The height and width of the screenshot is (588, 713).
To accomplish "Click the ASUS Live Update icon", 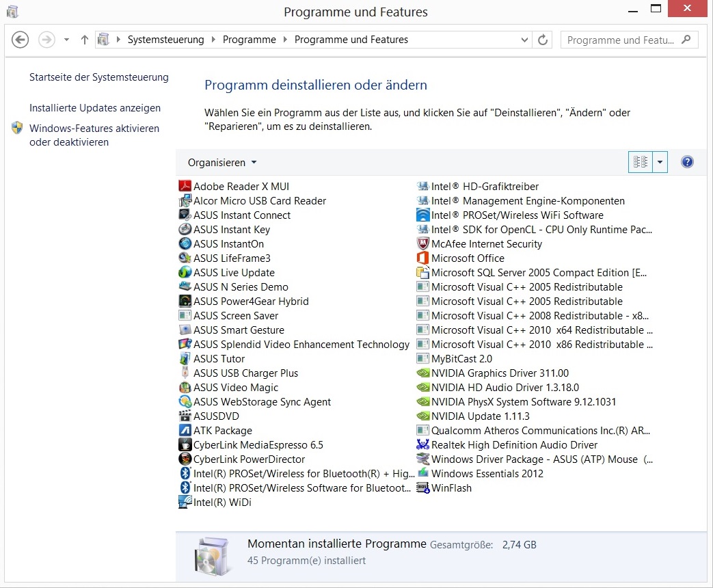I will tap(185, 272).
